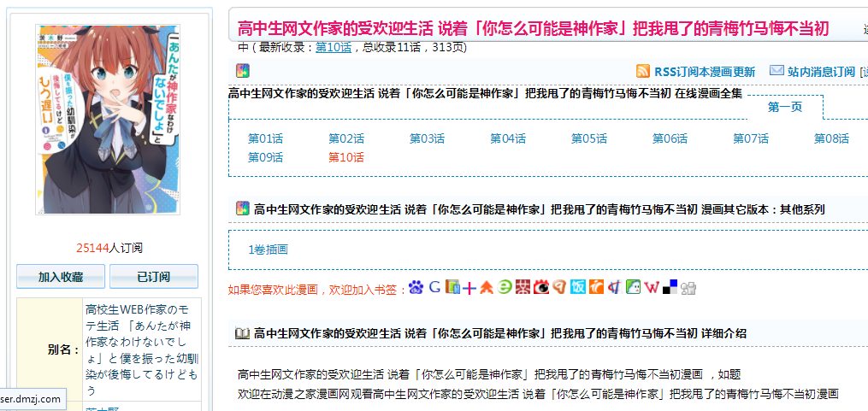Click the Sina Weibo eye bookmark icon

click(x=541, y=288)
